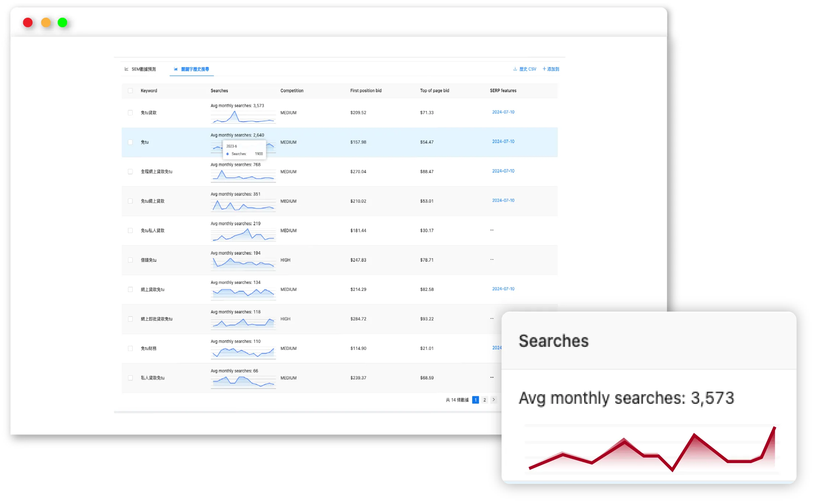This screenshot has width=815, height=504.
Task: Click the 2023-6 Searches tooltip popup
Action: 244,149
